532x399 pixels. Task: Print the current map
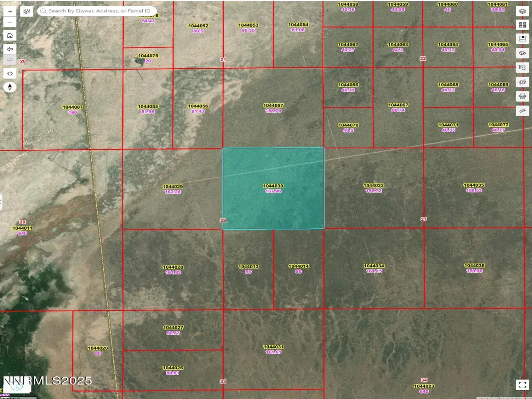click(x=522, y=96)
